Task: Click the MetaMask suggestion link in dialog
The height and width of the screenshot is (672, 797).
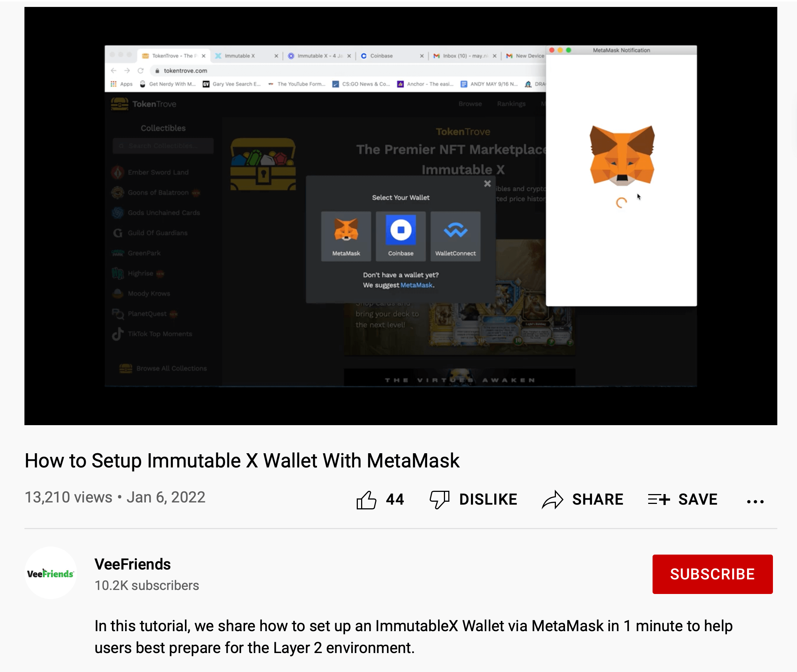Action: [x=416, y=285]
